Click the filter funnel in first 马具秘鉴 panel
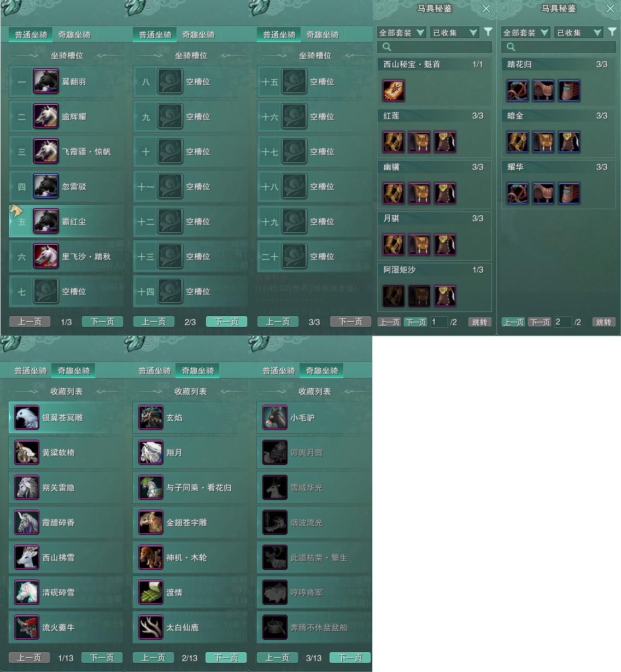 488,32
